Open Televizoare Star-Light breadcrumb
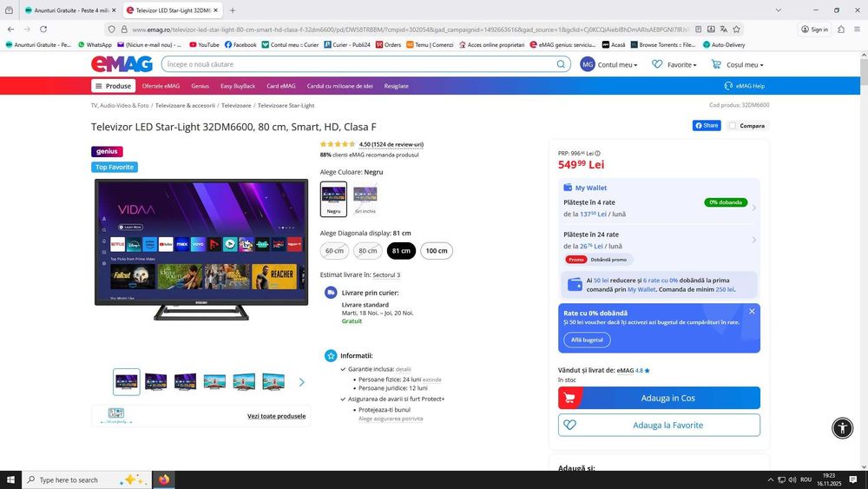The width and height of the screenshot is (868, 489). point(286,105)
